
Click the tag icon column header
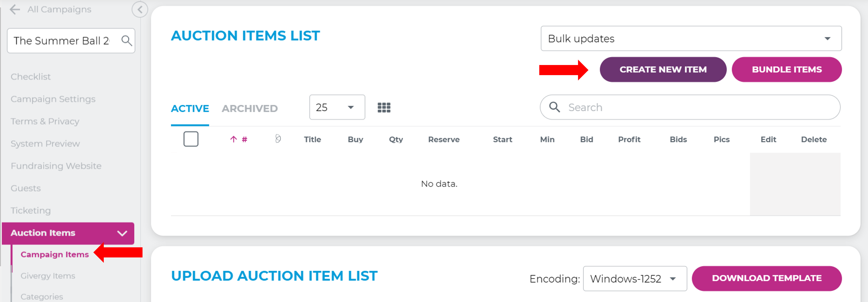pyautogui.click(x=278, y=139)
